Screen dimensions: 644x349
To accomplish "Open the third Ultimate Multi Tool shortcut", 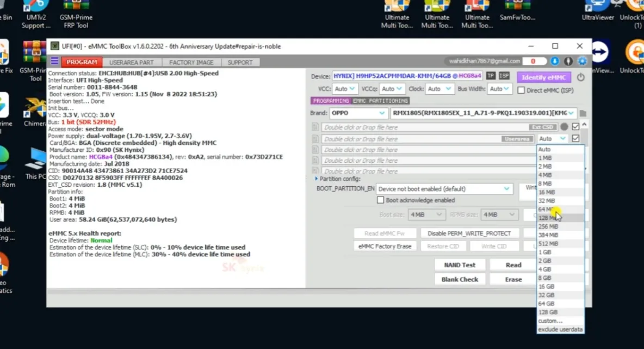I will click(477, 15).
